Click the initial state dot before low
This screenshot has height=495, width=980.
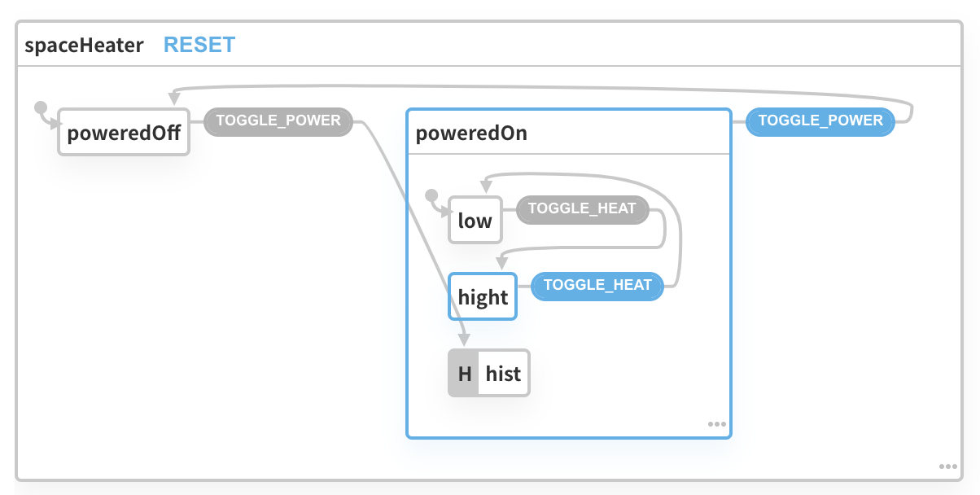pos(431,195)
